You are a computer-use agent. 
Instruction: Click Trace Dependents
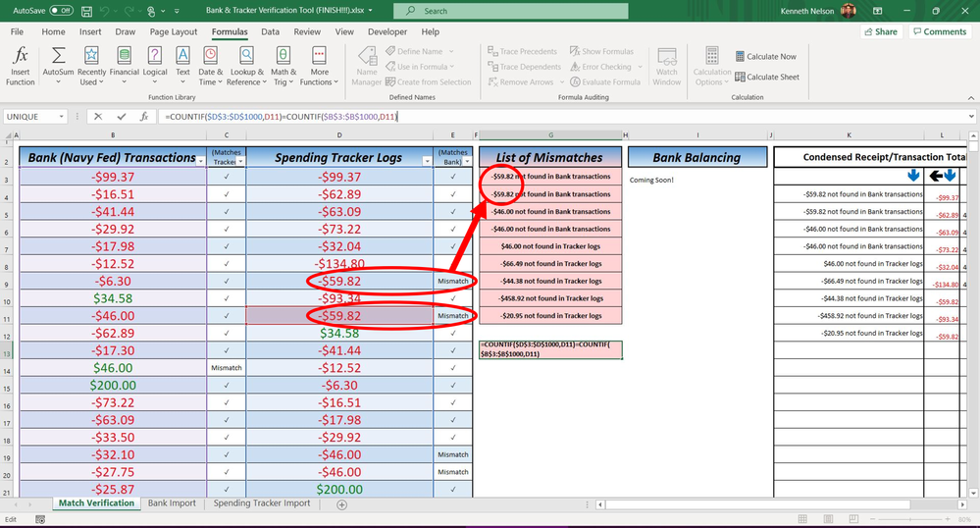point(525,67)
